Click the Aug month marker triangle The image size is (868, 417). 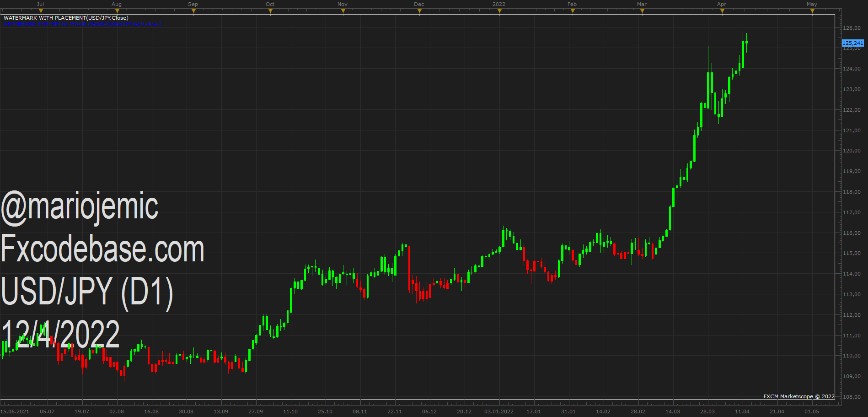[x=118, y=11]
